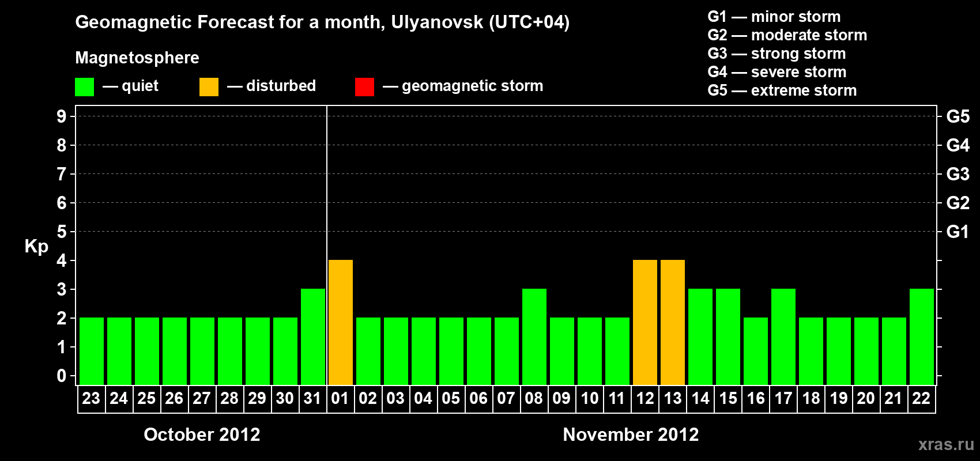This screenshot has height=461, width=980.
Task: Click the Kp value 9 axis label
Action: [x=62, y=116]
